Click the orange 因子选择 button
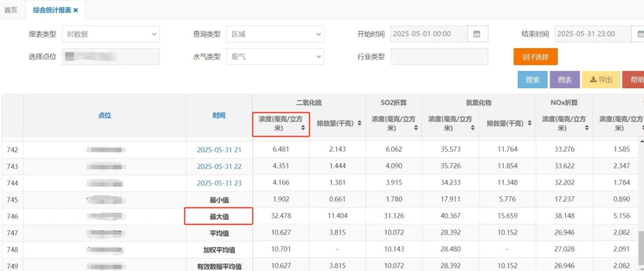 pos(535,57)
